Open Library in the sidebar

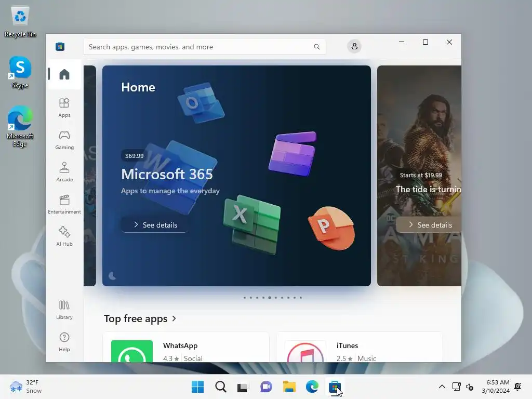(64, 310)
